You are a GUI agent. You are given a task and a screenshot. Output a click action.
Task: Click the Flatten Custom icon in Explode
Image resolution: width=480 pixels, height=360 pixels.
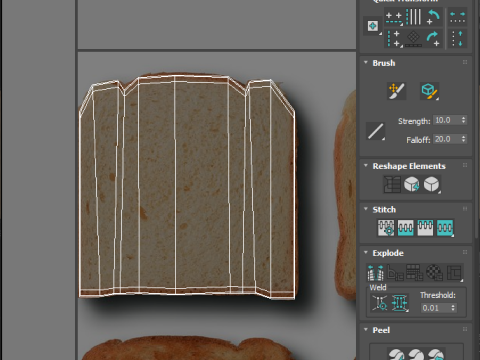[x=455, y=273]
